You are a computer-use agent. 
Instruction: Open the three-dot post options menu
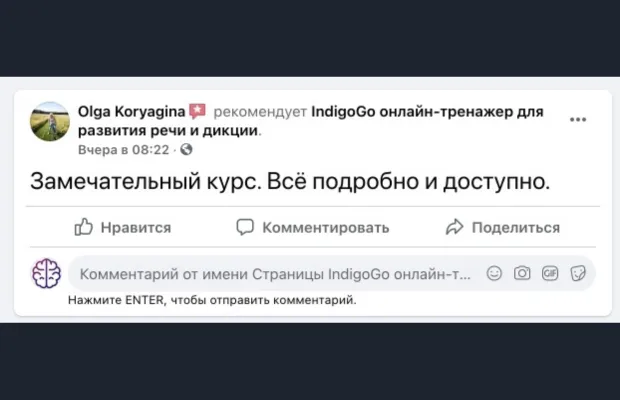(x=578, y=119)
